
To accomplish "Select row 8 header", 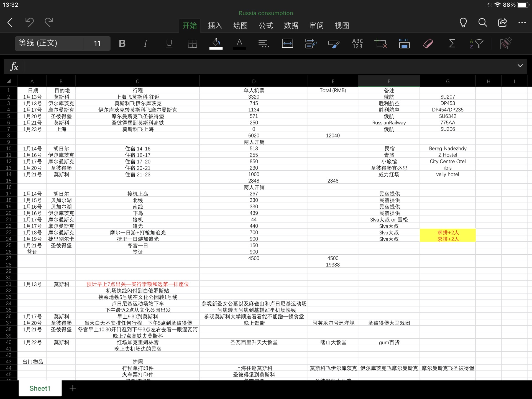I will pos(9,135).
